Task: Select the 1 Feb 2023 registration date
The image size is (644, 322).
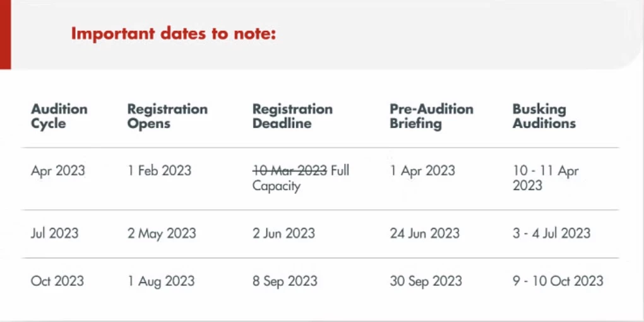Action: click(159, 170)
